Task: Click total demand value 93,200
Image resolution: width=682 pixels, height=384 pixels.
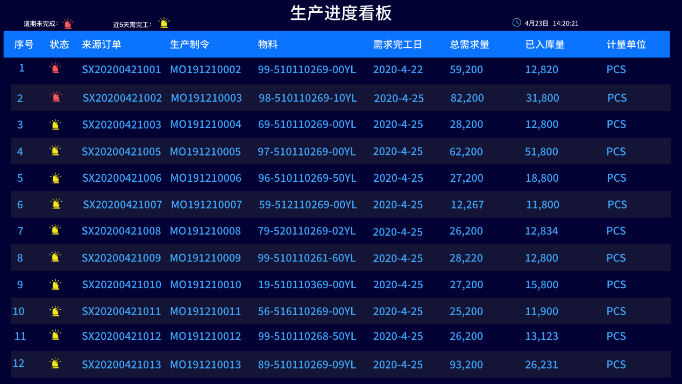Action: (466, 364)
